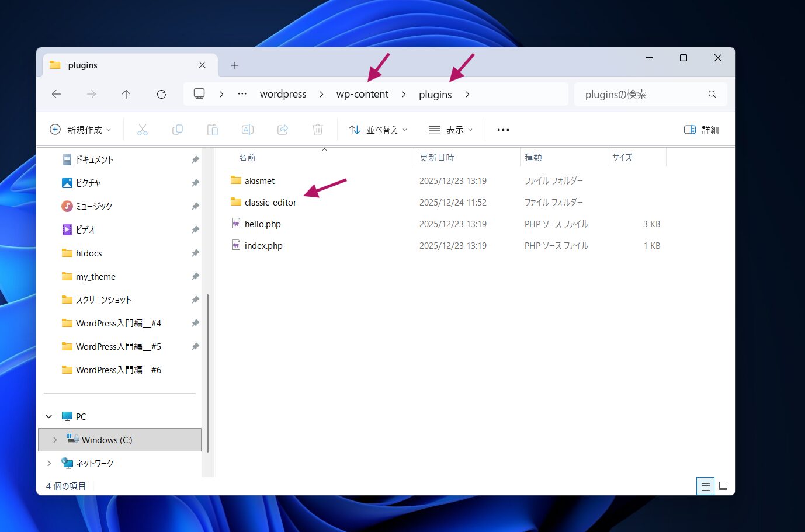Switch to details list view toggle
The height and width of the screenshot is (532, 805).
705,486
